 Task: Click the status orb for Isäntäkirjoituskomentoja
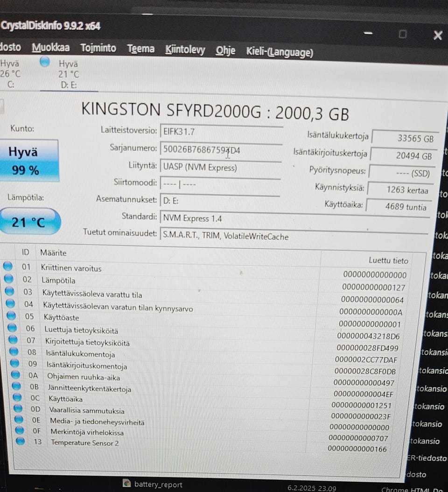15,363
